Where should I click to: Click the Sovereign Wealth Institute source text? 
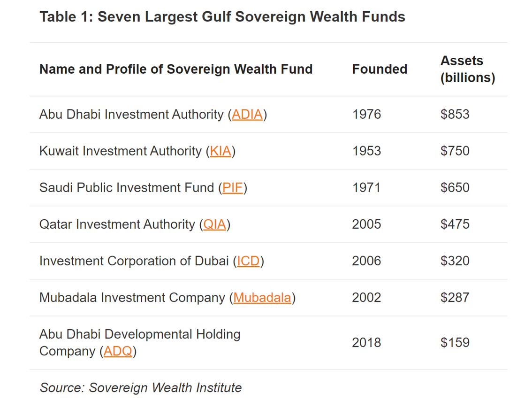(x=165, y=388)
